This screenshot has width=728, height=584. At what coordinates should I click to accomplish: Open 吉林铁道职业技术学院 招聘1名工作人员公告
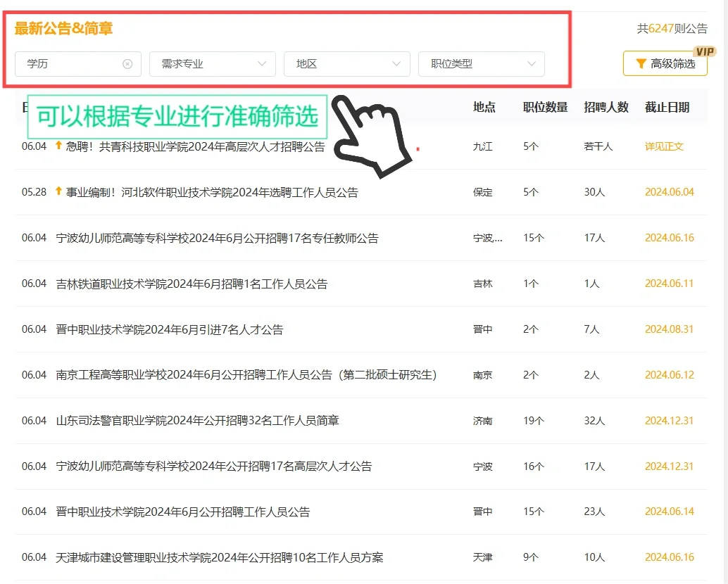tap(192, 284)
